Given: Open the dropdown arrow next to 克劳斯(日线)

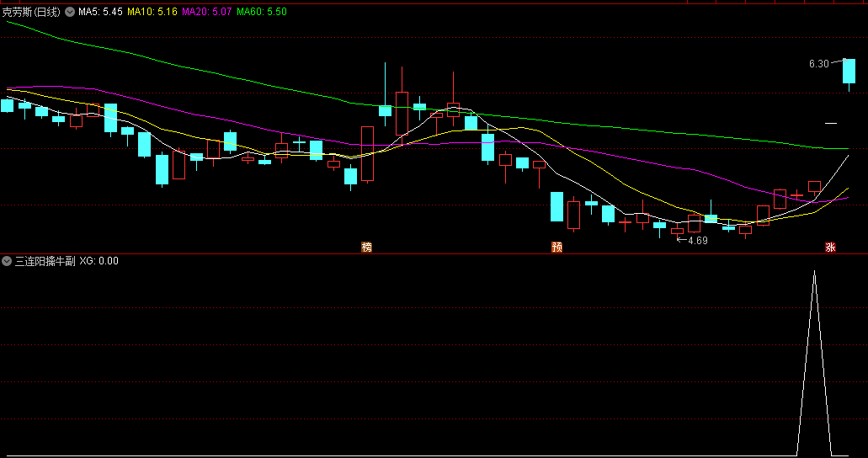Looking at the screenshot, I should 70,12.
